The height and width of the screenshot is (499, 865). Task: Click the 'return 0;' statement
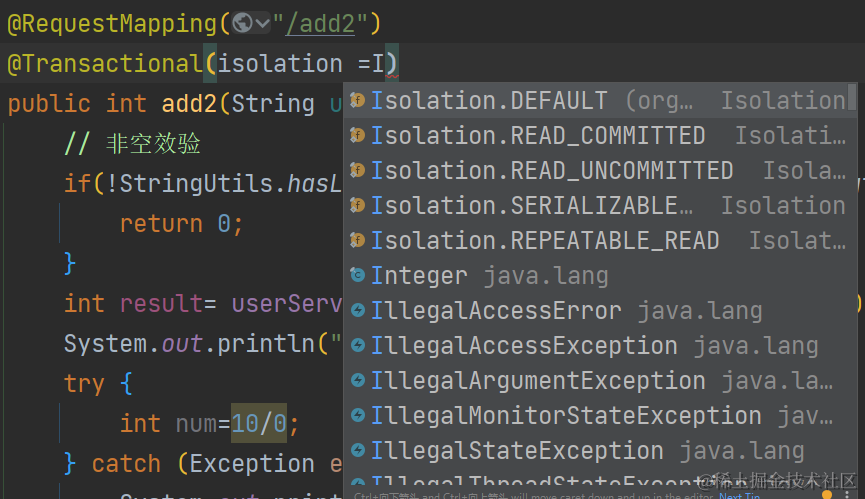(181, 224)
